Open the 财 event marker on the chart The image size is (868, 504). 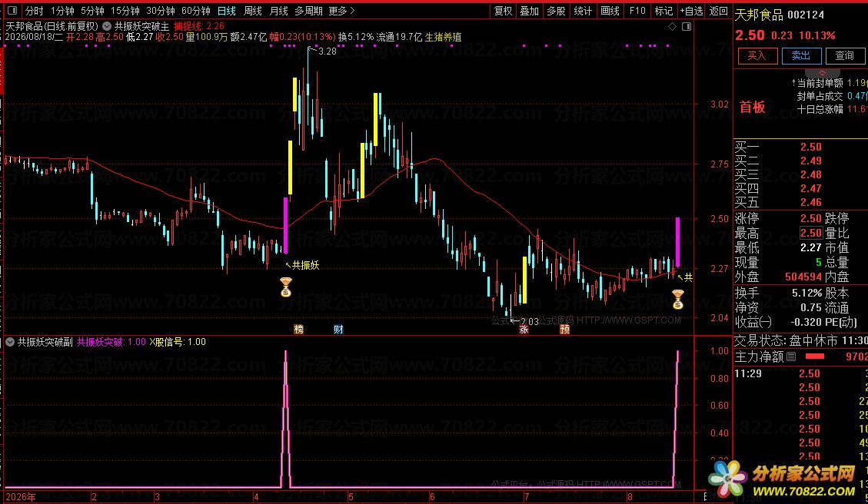pyautogui.click(x=338, y=329)
